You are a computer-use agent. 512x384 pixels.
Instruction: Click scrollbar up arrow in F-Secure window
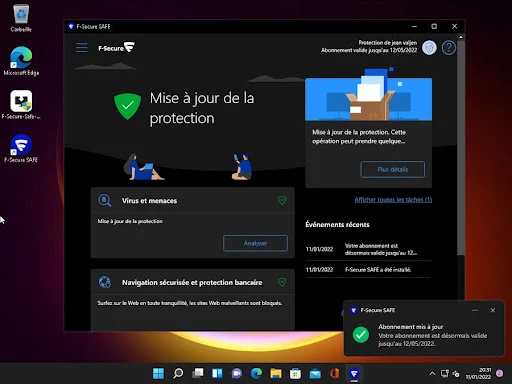tap(461, 37)
